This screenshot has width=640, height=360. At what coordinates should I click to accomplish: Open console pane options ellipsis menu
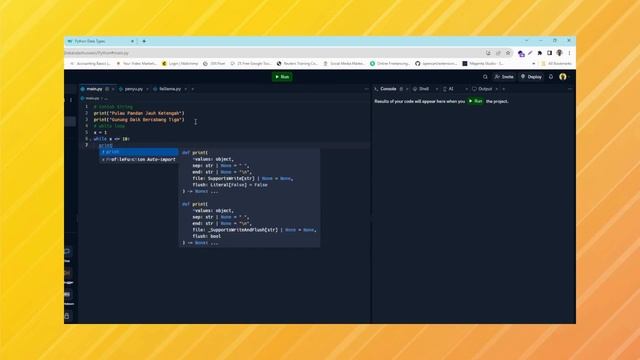(570, 89)
